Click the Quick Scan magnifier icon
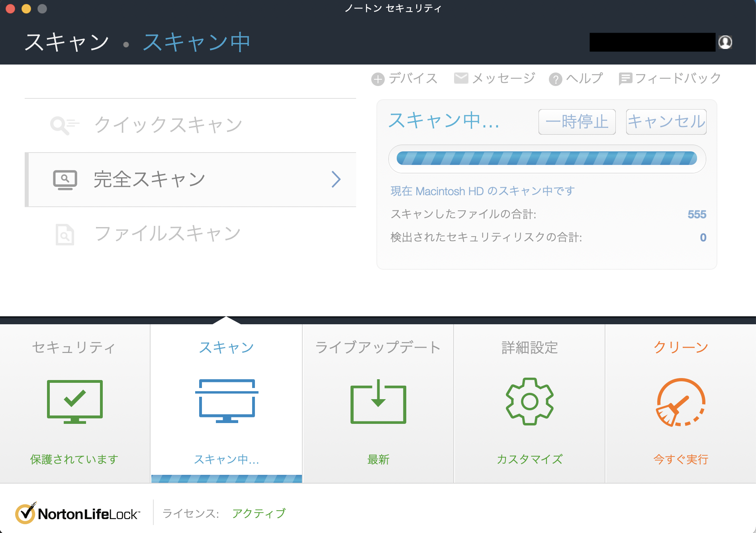 pos(64,125)
